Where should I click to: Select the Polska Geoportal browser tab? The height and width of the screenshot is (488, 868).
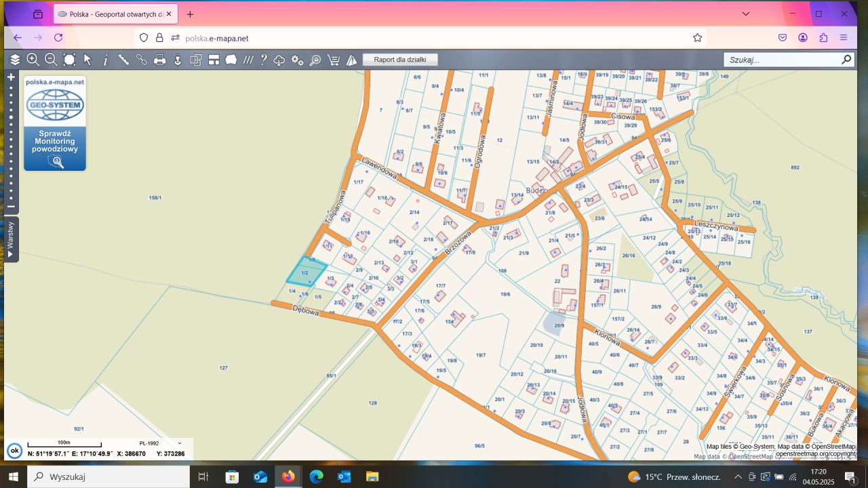[115, 14]
